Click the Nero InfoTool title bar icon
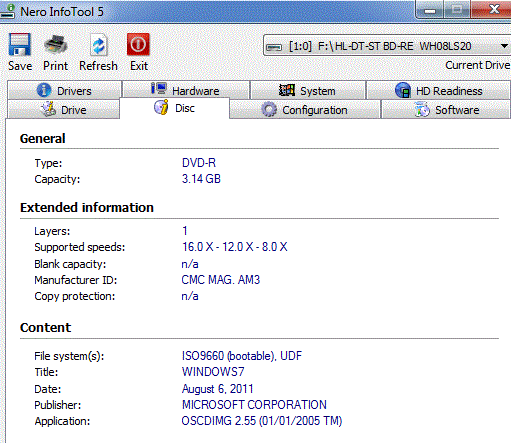Screen dimensions: 511x443 tap(7, 11)
